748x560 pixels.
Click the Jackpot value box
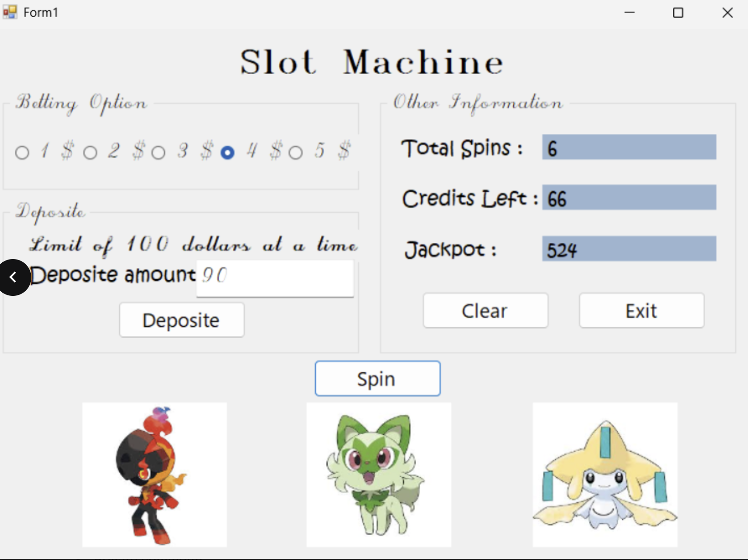(x=629, y=249)
